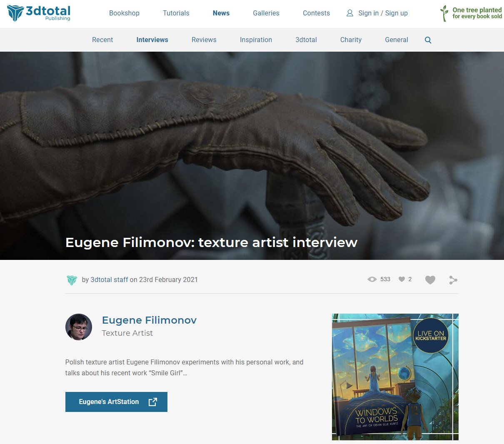The height and width of the screenshot is (444, 504).
Task: Visit Eugene's ArtStation button
Action: point(116,402)
